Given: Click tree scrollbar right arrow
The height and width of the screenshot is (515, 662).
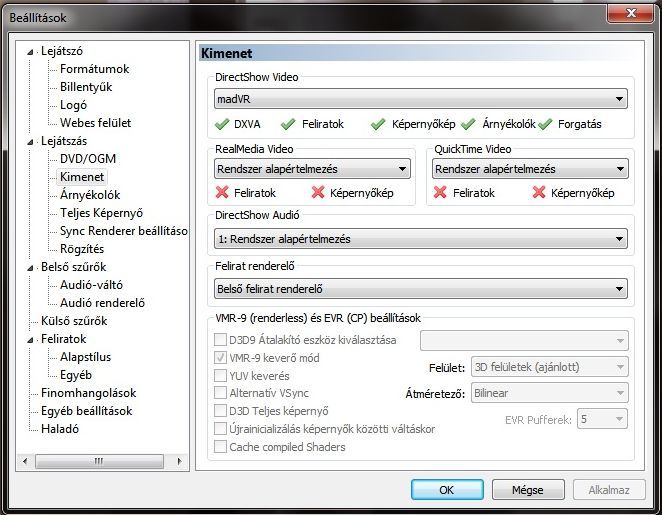Looking at the screenshot, I should (x=179, y=461).
